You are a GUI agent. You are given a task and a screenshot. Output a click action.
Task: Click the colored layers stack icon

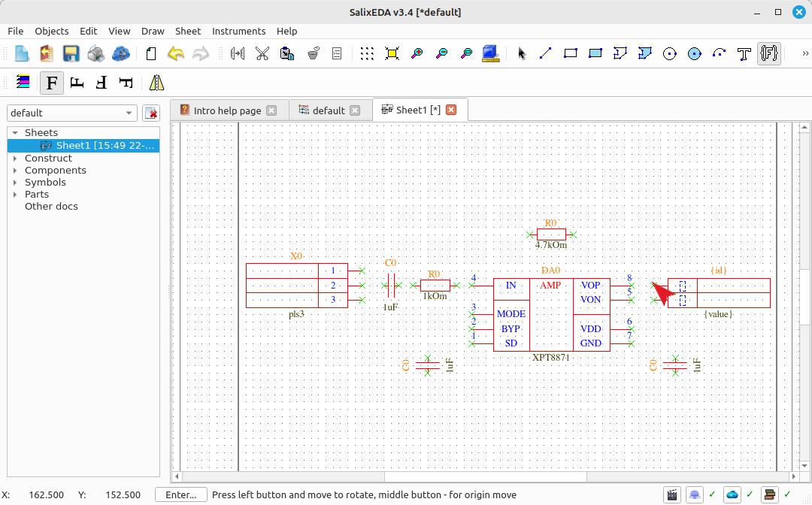[23, 83]
